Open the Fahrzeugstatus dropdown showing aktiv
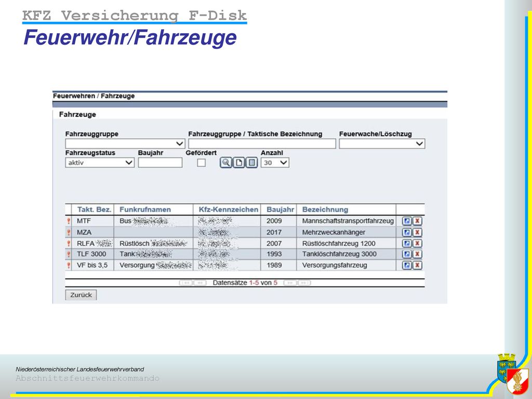 click(x=100, y=163)
